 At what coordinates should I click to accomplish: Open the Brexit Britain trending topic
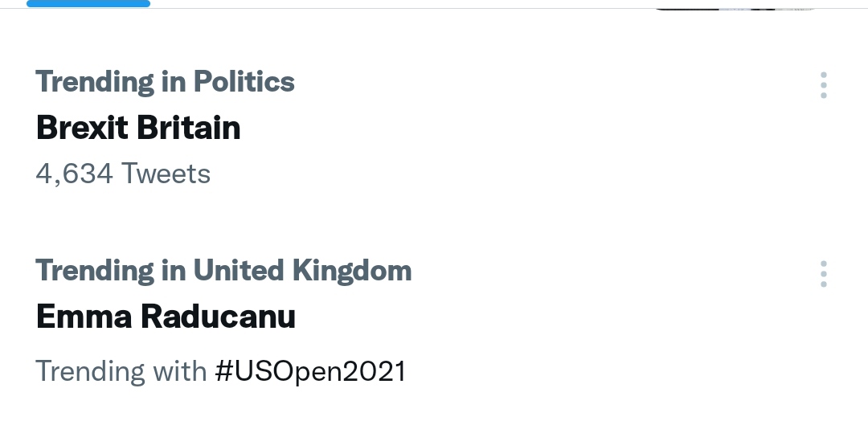pyautogui.click(x=138, y=128)
